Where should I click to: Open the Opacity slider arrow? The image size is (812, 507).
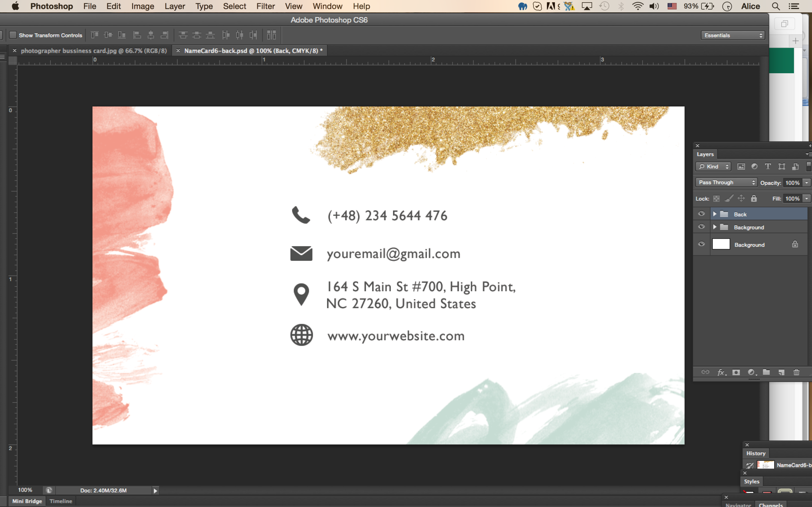coord(807,183)
